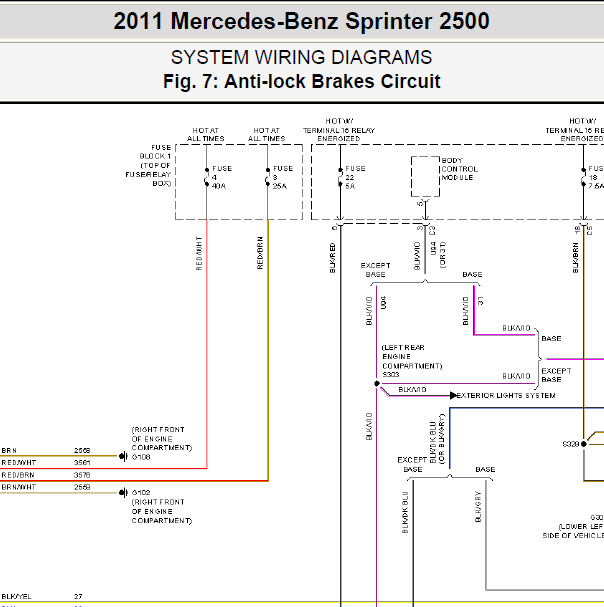Click the S303 splice point
604x607 pixels.
point(376,385)
